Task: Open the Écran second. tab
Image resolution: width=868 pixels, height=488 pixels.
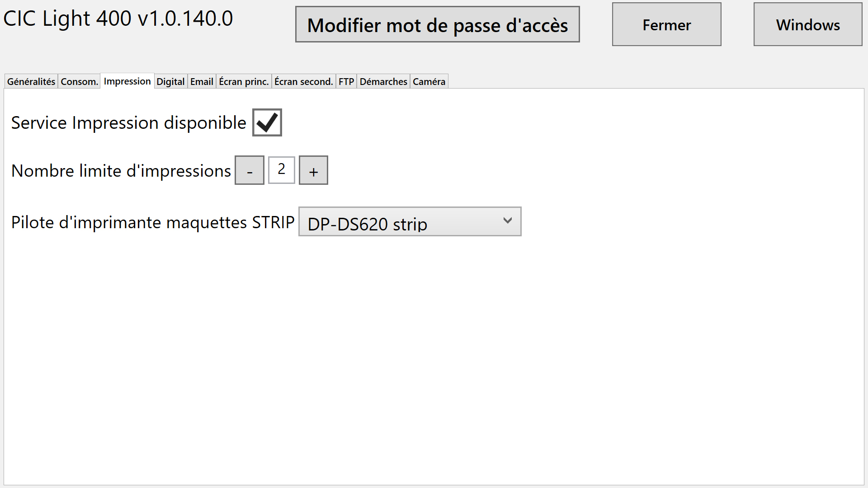Action: (x=303, y=82)
